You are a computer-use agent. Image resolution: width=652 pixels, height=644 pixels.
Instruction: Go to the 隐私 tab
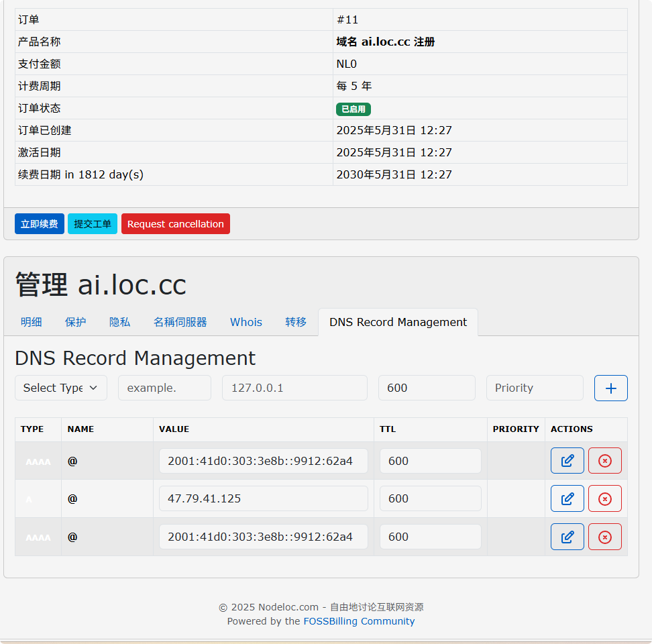(120, 322)
